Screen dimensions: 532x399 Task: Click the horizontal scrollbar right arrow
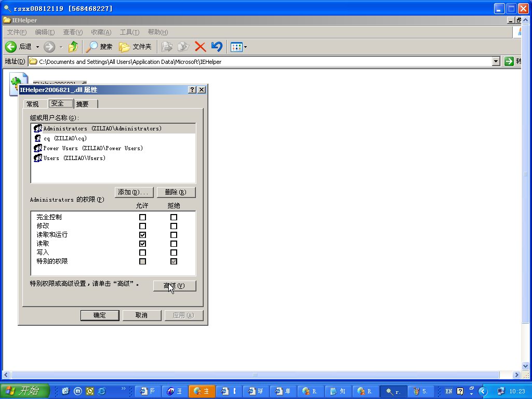pyautogui.click(x=516, y=375)
